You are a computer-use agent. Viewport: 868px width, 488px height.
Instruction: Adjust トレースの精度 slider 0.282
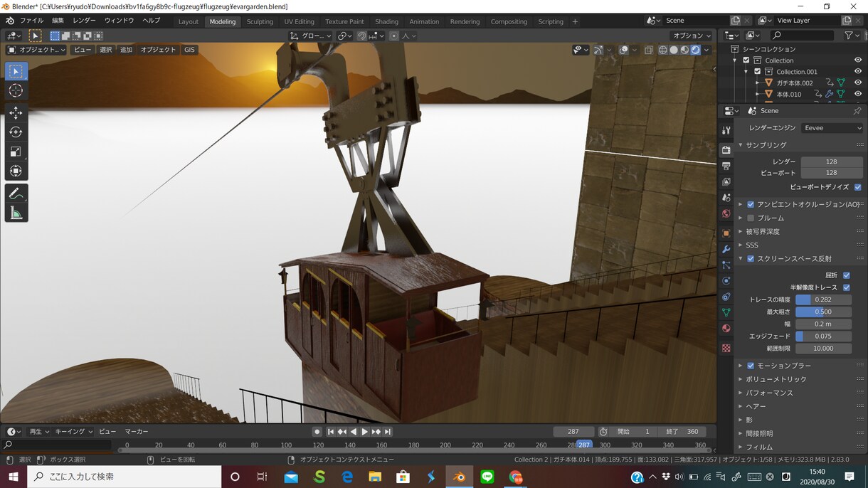pyautogui.click(x=823, y=299)
